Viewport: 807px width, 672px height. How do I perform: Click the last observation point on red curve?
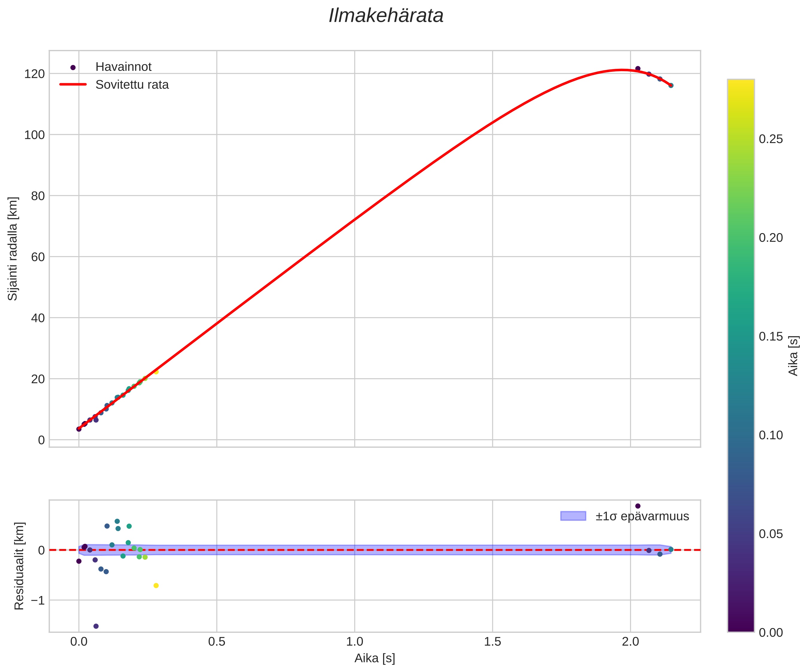[x=671, y=85]
